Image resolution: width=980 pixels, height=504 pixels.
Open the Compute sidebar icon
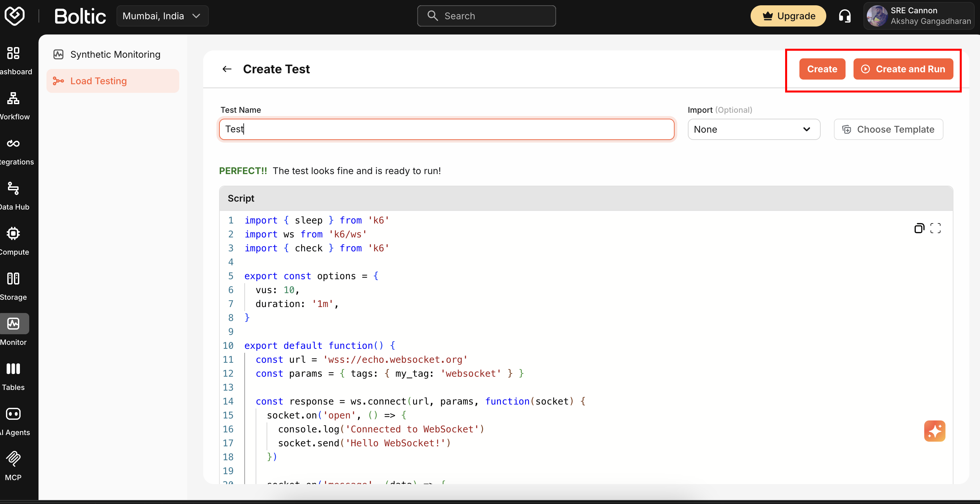pos(13,233)
